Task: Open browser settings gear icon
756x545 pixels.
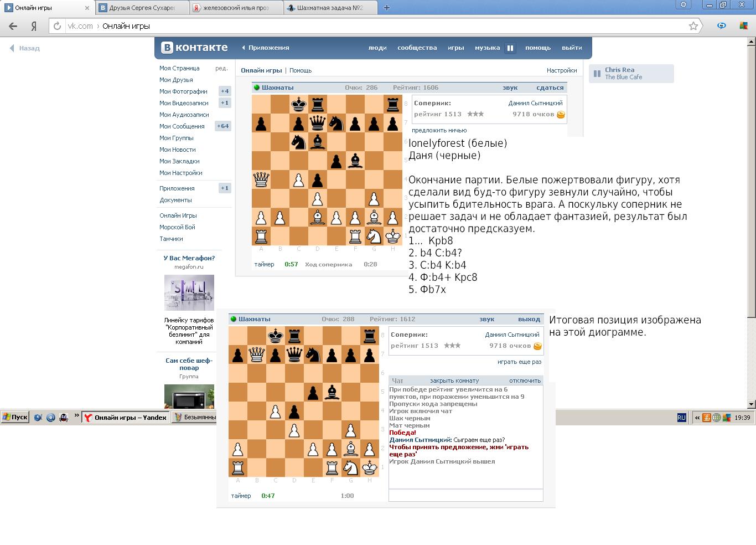Action: point(683,4)
